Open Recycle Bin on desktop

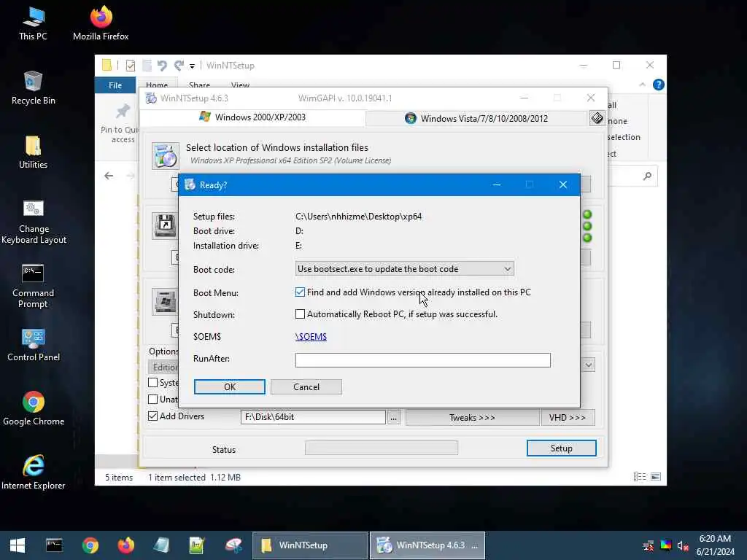33,87
